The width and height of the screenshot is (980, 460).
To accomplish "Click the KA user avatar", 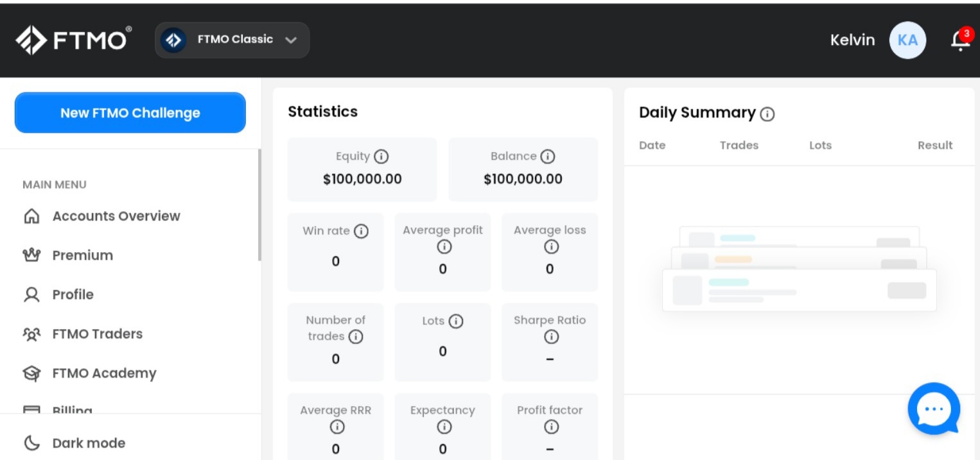I will click(907, 40).
